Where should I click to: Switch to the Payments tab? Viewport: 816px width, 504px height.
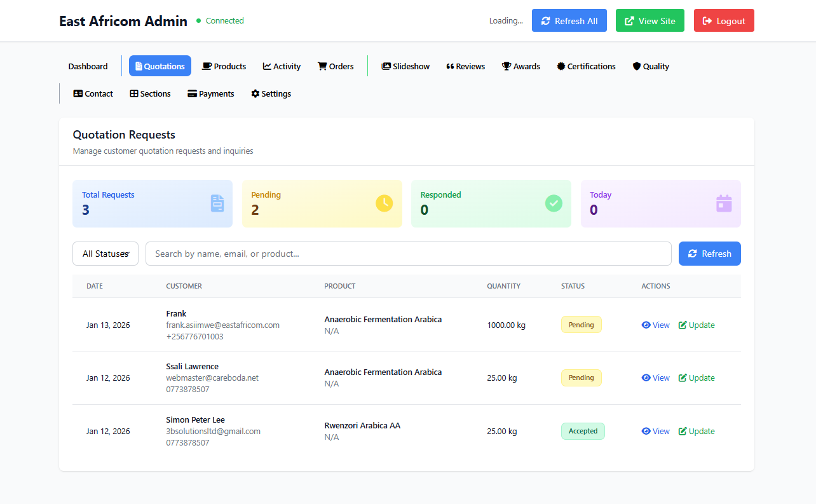point(211,93)
